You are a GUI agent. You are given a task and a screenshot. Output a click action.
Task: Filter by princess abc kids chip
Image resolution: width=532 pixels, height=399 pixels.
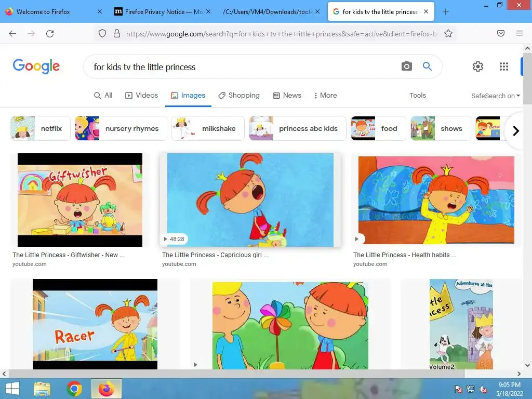[298, 128]
